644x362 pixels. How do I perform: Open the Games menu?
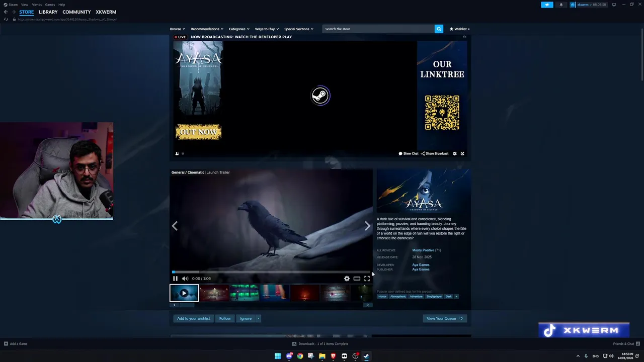tap(50, 5)
